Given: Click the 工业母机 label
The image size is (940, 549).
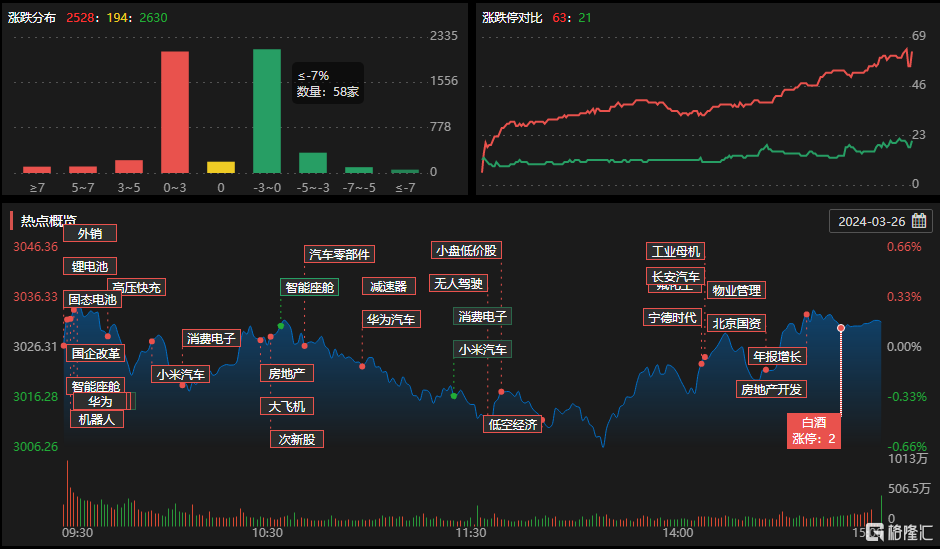Looking at the screenshot, I should (676, 251).
